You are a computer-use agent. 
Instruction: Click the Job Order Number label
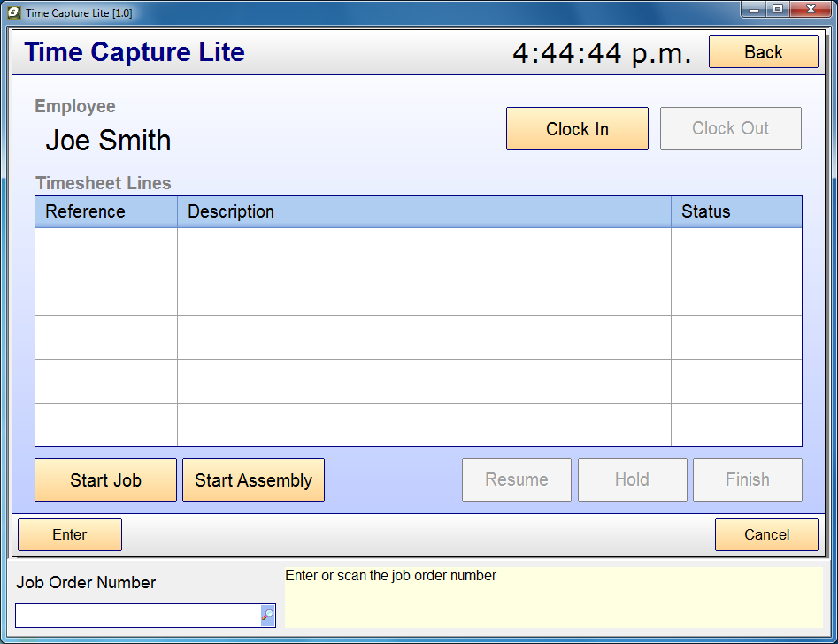pos(86,582)
